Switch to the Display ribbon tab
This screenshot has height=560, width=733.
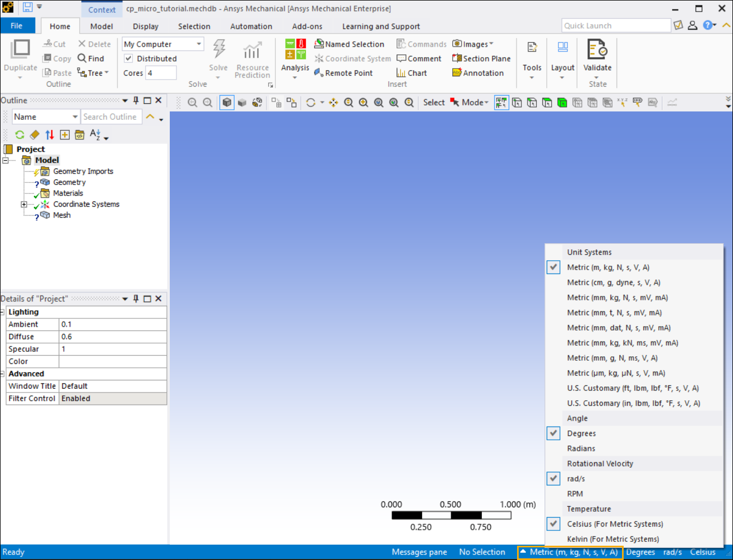click(146, 26)
